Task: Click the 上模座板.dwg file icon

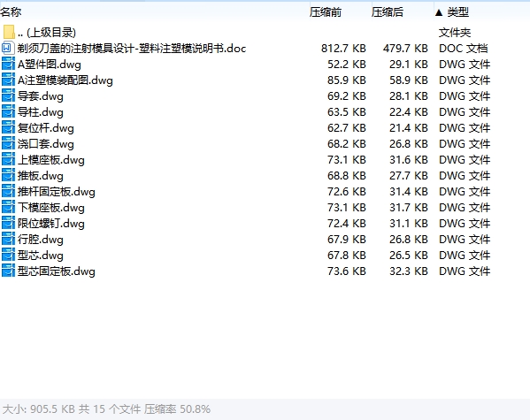Action: click(x=8, y=159)
